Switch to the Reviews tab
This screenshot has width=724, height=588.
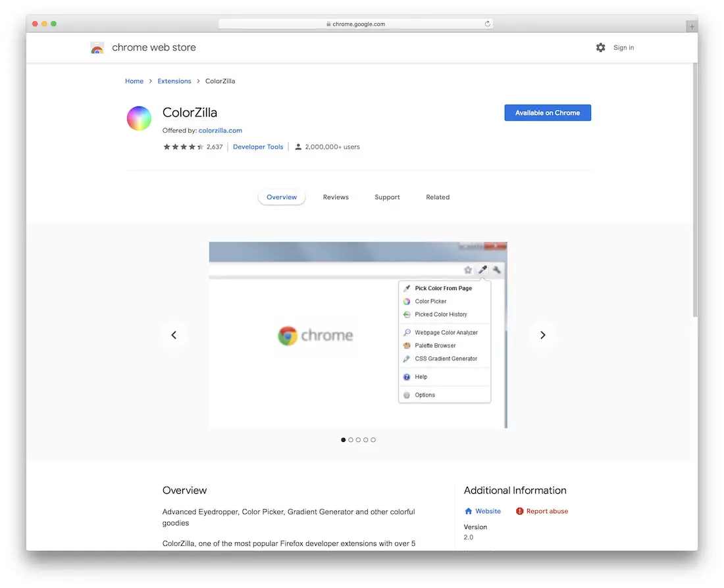(x=336, y=197)
